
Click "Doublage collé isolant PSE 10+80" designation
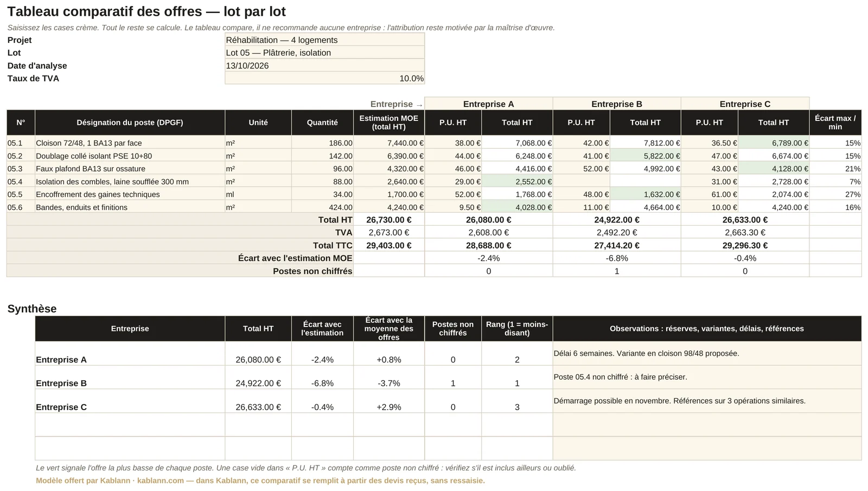(x=130, y=156)
